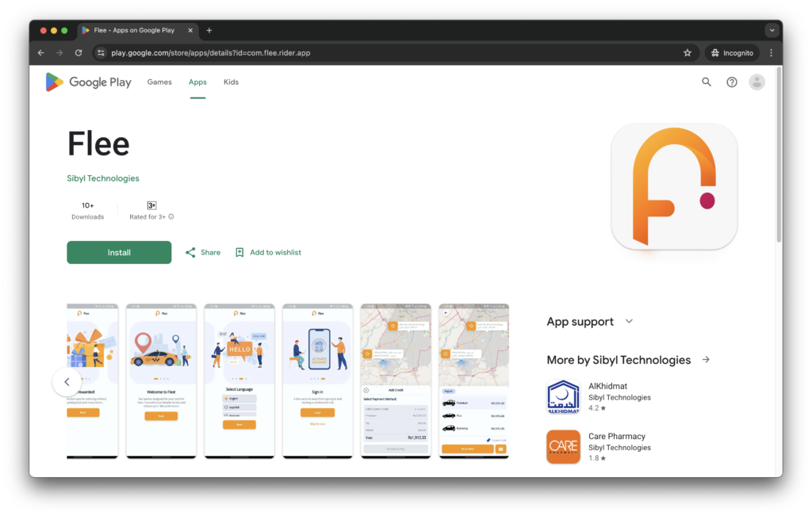Click the Google Play logo

tap(89, 82)
